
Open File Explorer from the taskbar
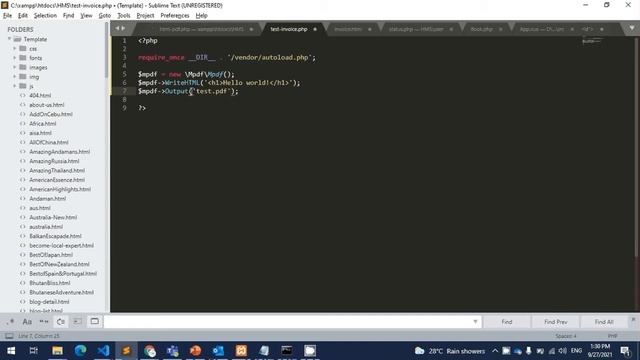tap(57, 351)
